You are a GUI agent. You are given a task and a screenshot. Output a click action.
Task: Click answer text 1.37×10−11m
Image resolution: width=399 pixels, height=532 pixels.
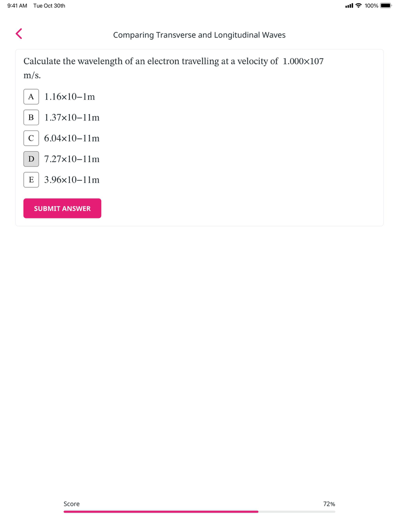[72, 118]
